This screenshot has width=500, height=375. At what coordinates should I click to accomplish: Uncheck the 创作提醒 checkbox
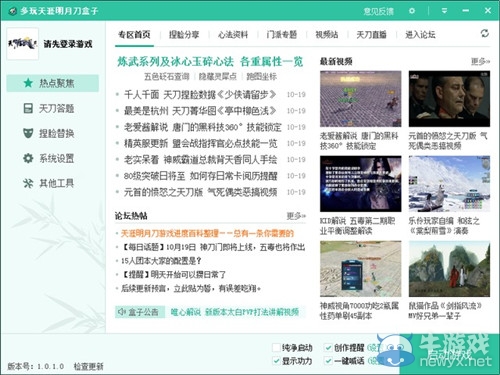click(x=328, y=348)
